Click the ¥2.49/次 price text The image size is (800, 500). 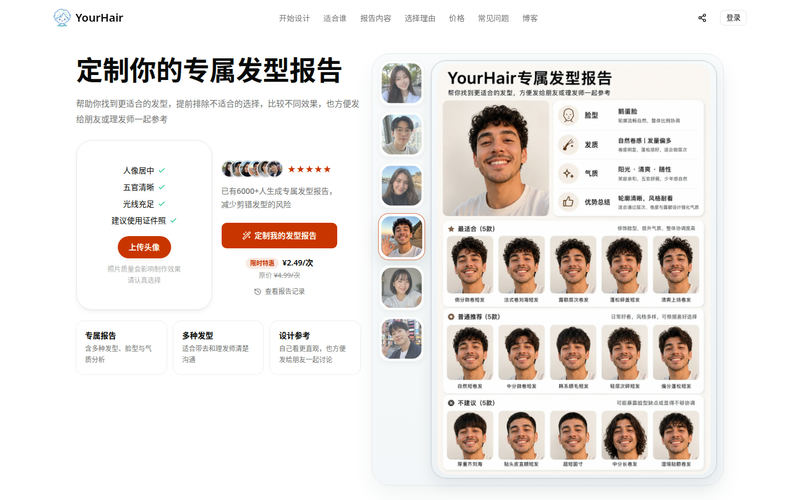point(298,263)
